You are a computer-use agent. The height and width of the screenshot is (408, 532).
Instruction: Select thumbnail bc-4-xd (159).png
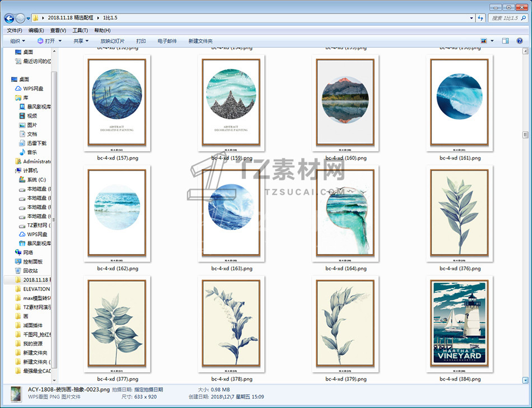pos(231,103)
